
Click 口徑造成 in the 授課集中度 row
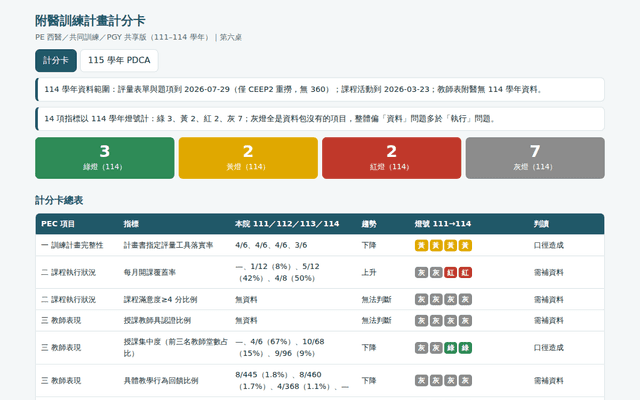[549, 348]
